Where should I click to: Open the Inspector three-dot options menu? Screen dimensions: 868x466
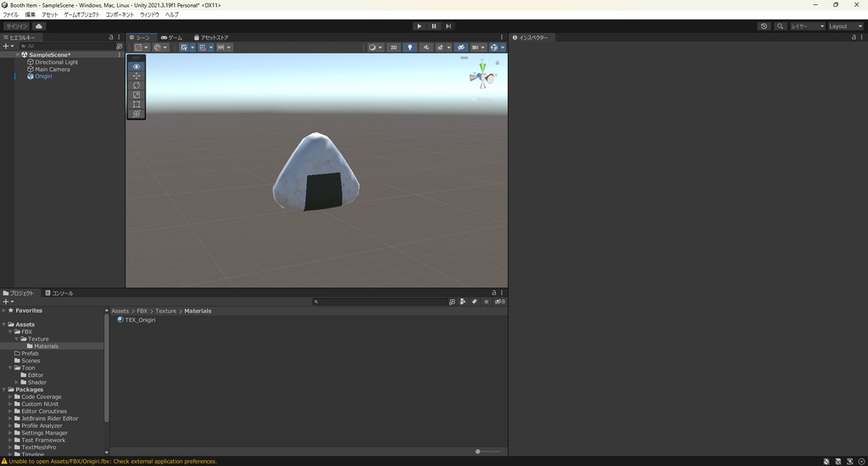pos(861,37)
